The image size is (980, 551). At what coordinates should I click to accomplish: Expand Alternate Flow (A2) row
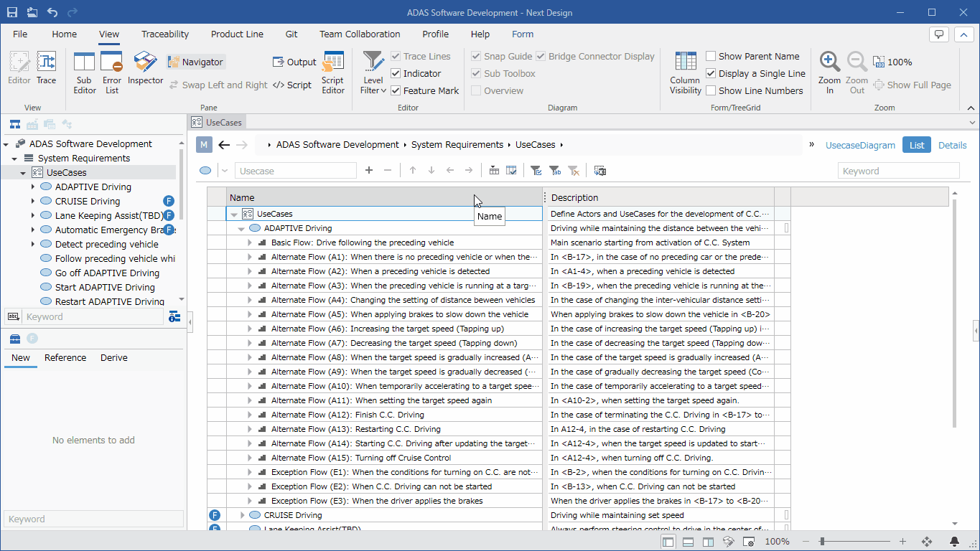250,271
